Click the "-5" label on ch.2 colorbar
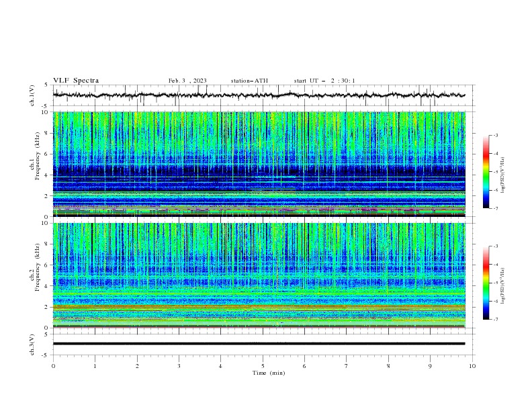This screenshot has width=532, height=411. tap(496, 283)
